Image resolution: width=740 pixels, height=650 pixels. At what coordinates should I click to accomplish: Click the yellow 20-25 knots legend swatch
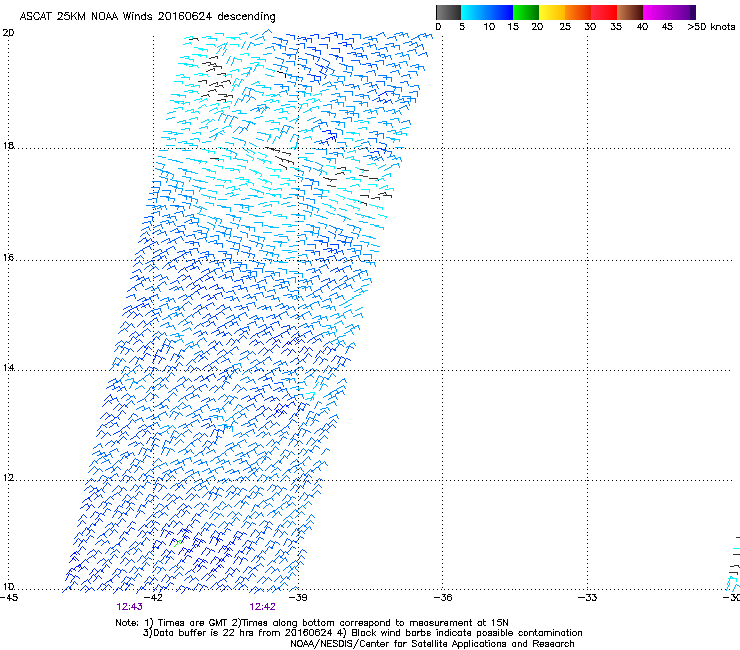[x=552, y=12]
